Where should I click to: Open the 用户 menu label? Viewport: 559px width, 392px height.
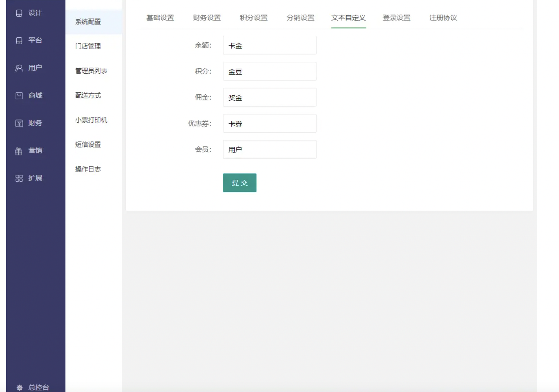coord(35,68)
